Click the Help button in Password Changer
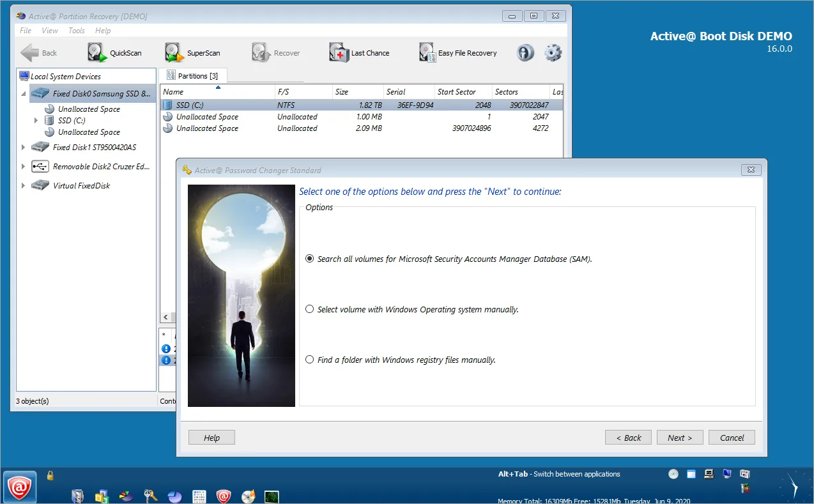The image size is (814, 504). click(211, 438)
